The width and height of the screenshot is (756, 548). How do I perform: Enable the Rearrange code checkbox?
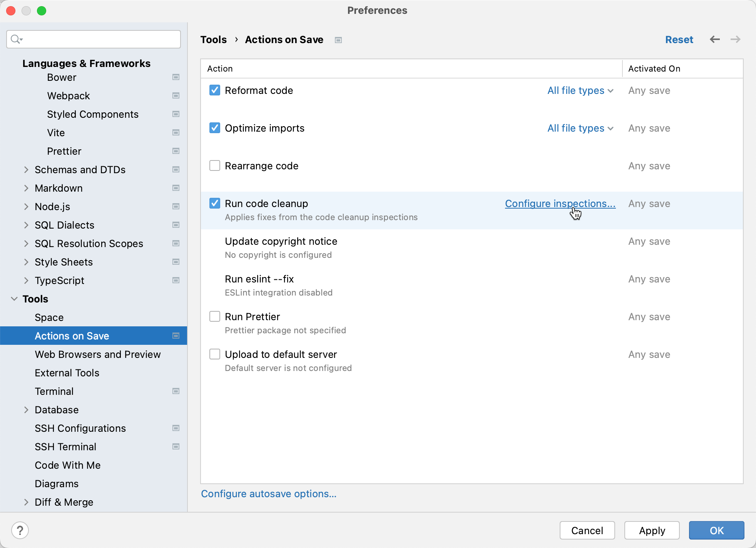coord(214,165)
